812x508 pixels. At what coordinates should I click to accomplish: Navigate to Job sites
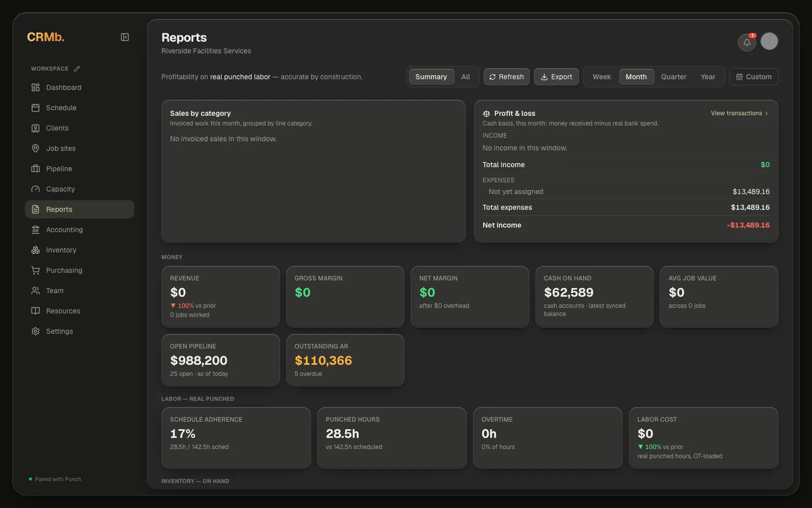tap(80, 148)
